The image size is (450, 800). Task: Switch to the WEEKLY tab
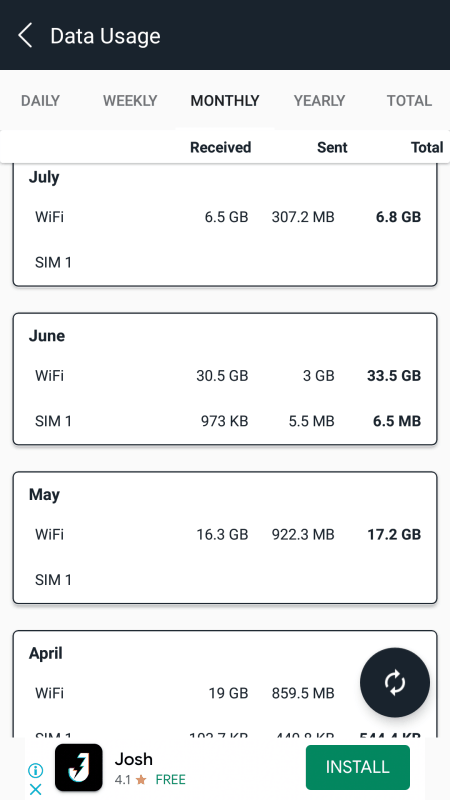pyautogui.click(x=130, y=101)
